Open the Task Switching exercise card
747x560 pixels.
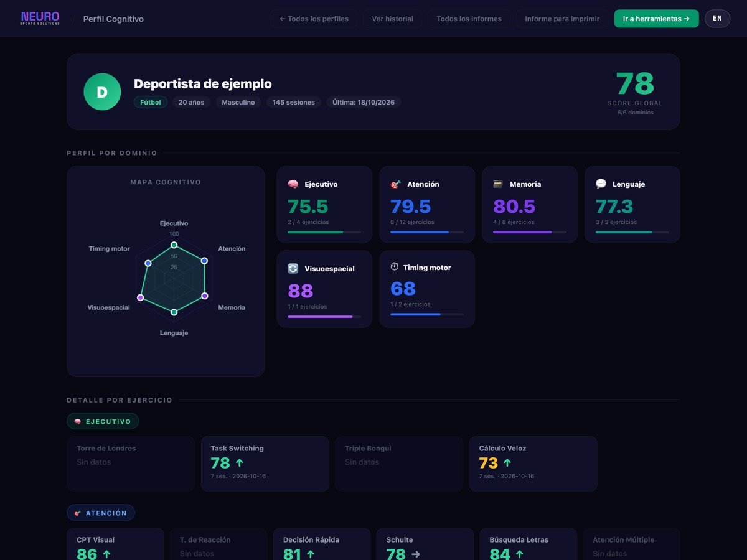coord(265,464)
